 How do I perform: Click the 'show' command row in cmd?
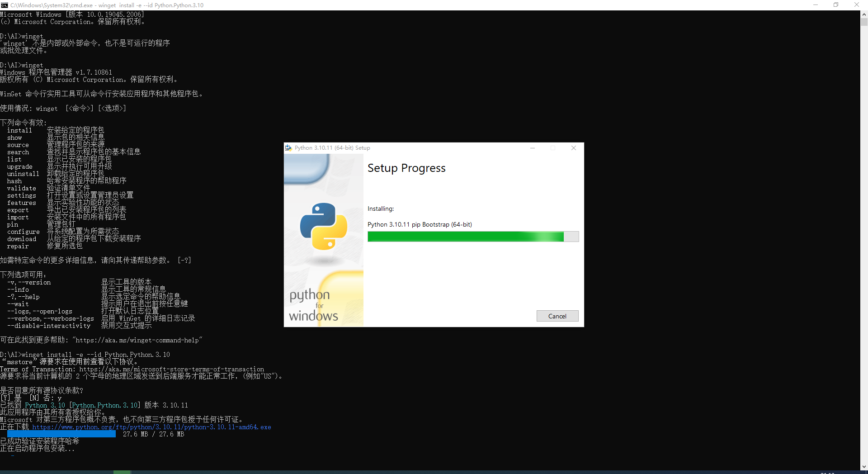click(56, 137)
